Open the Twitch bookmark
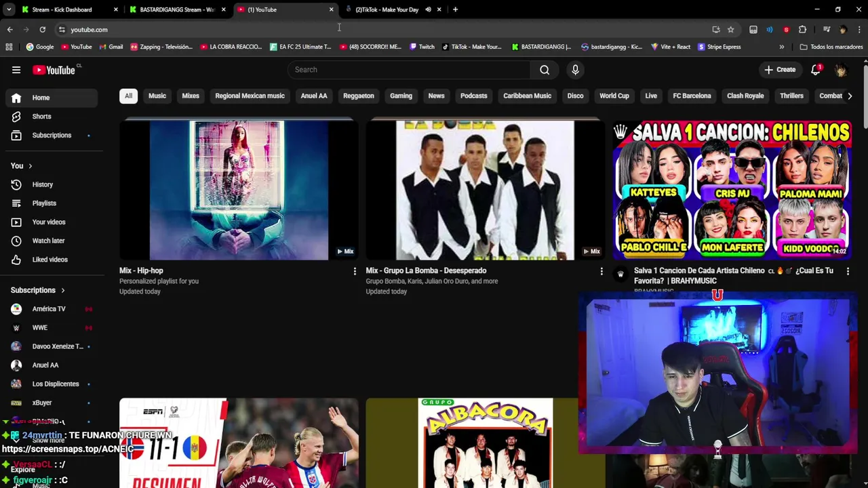Screen dimensions: 868x488 click(x=422, y=47)
